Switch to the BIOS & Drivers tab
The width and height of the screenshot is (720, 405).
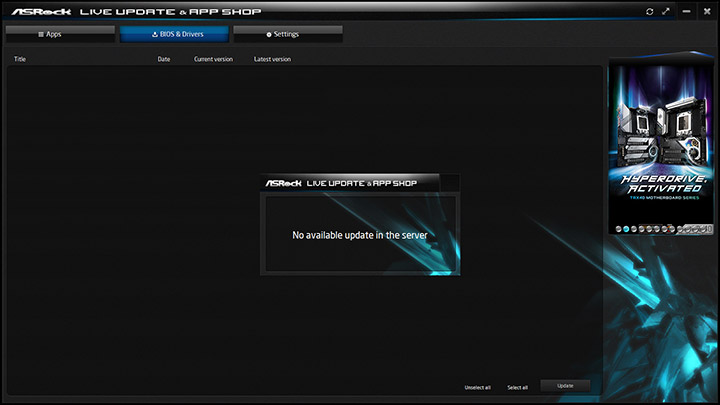point(174,34)
